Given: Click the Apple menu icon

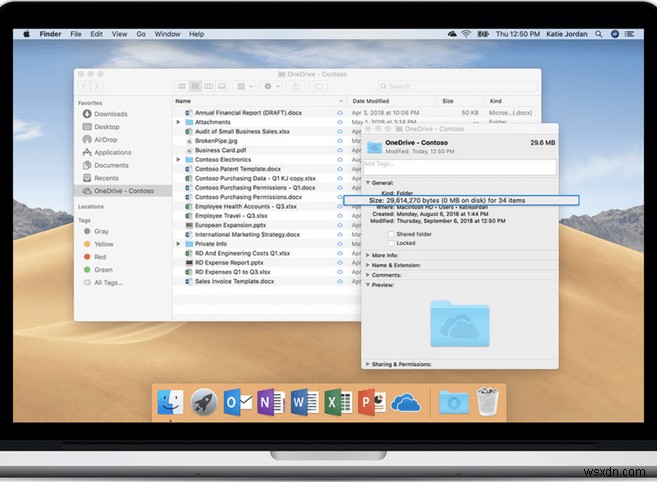Looking at the screenshot, I should (x=26, y=34).
